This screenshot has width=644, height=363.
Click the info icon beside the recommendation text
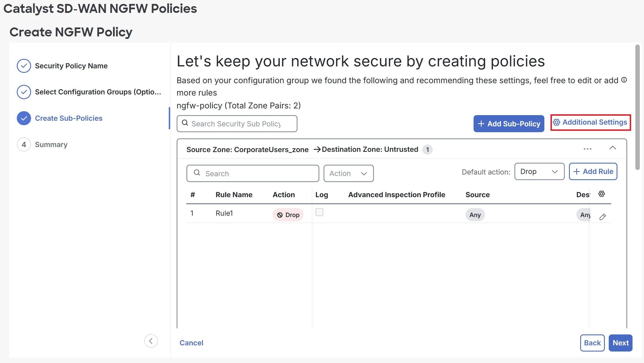(x=624, y=80)
